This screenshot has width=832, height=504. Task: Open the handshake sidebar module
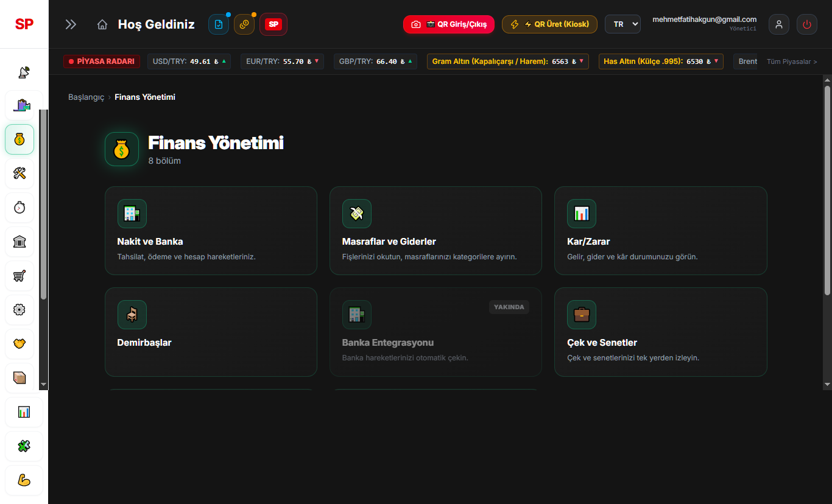(x=19, y=344)
